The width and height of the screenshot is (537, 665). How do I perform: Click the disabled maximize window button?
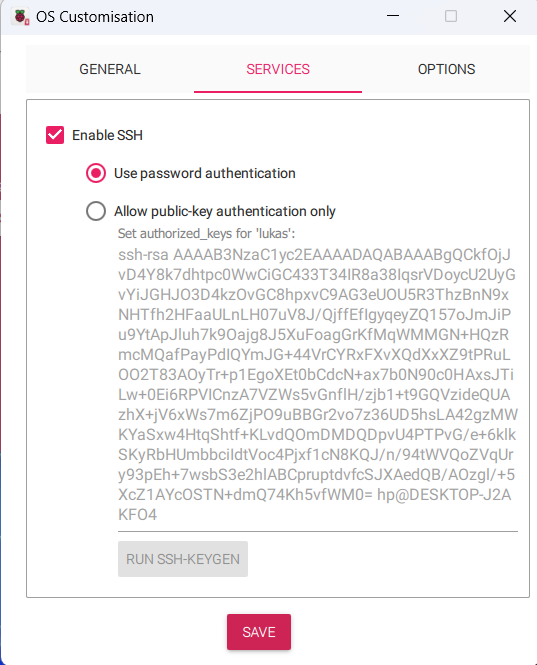pyautogui.click(x=451, y=16)
